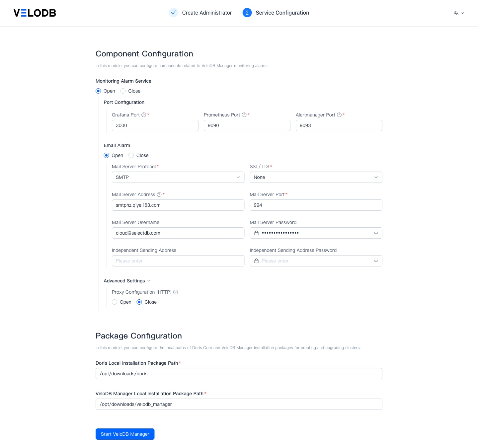Click the Alertmanager Port help icon
Screen dimensions: 478x448
(339, 115)
